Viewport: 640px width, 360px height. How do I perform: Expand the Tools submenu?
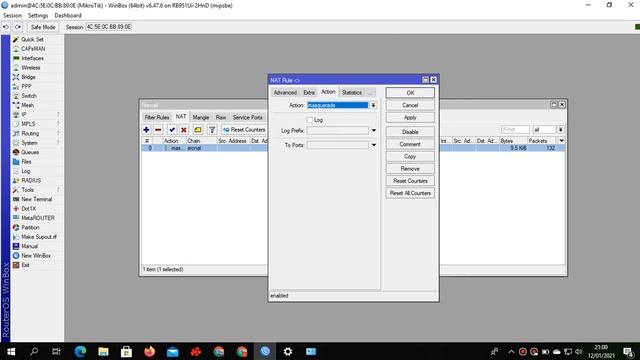click(x=27, y=190)
